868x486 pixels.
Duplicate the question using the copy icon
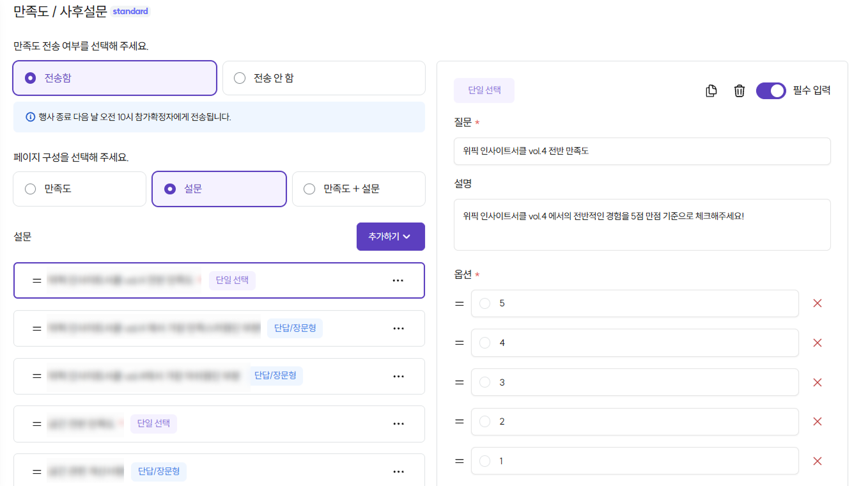(711, 90)
